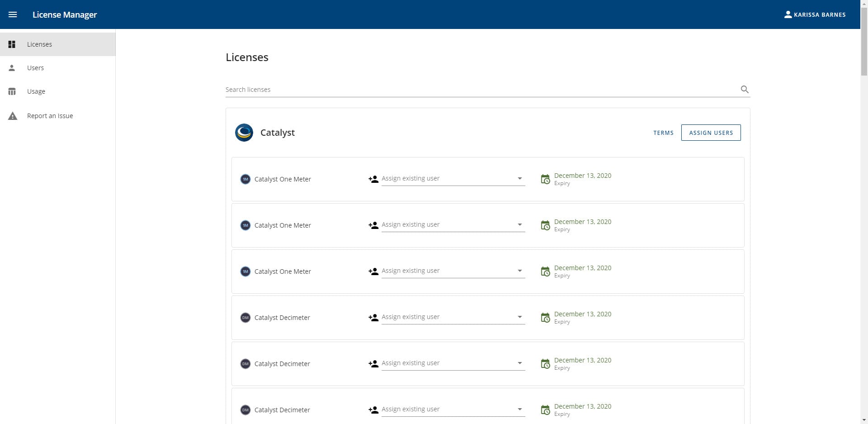Click the page vertical scrollbar thumb
Viewport: 868px width, 424px height.
(x=864, y=41)
